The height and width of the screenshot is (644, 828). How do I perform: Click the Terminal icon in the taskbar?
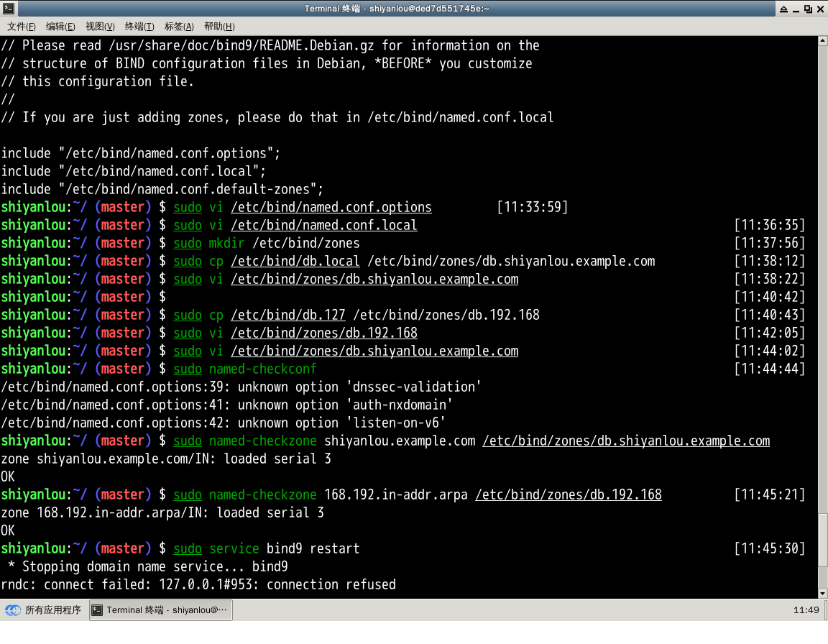click(x=98, y=610)
